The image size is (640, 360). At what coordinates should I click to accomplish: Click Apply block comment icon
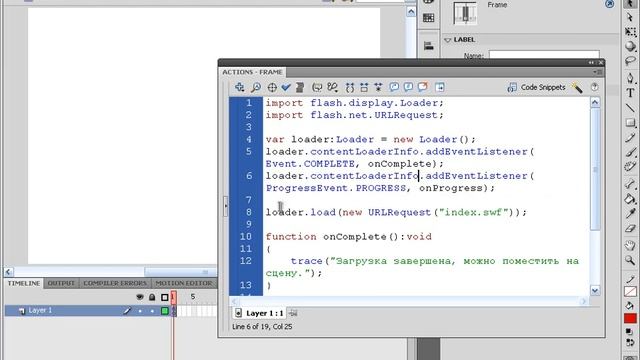(394, 87)
